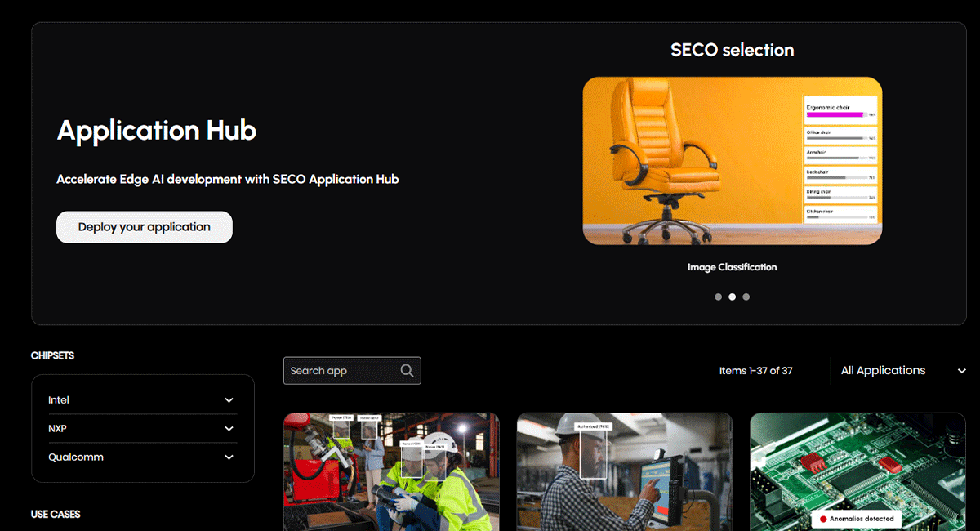This screenshot has height=531, width=980.
Task: Click the Application Hub title
Action: (x=156, y=131)
